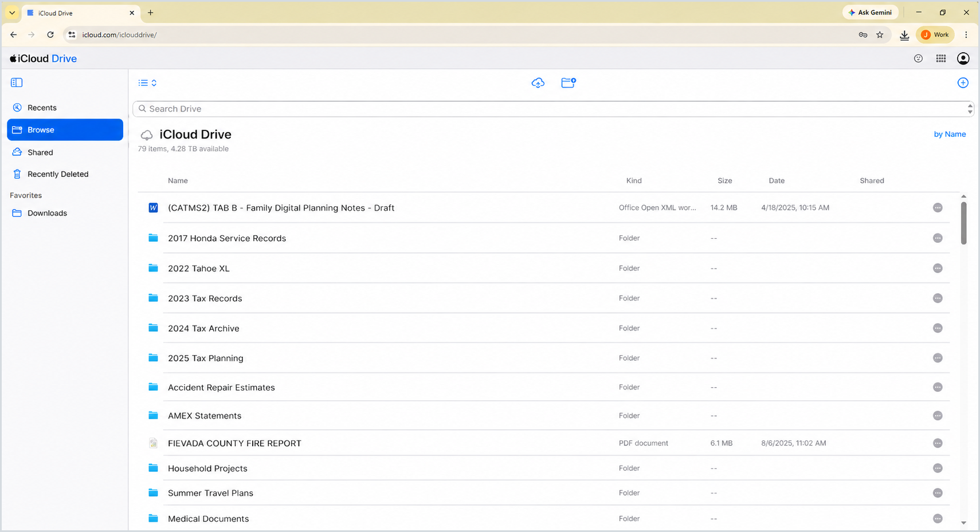Click the feedback smiley face icon
The width and height of the screenshot is (980, 532).
918,58
